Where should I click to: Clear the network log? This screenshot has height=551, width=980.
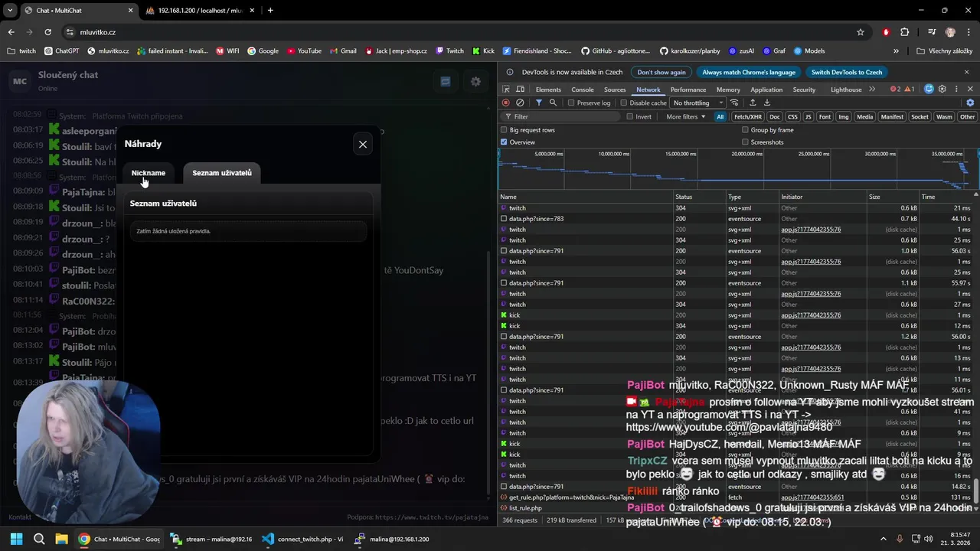click(x=520, y=103)
